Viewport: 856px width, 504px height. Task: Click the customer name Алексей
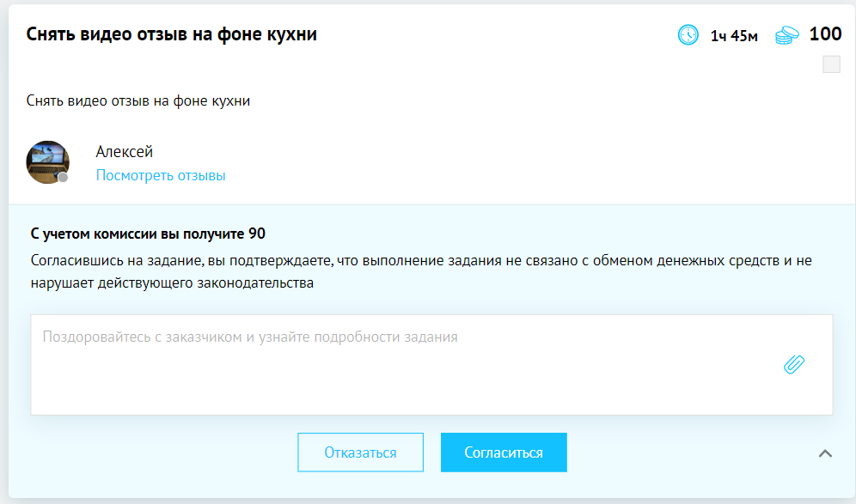coord(125,152)
